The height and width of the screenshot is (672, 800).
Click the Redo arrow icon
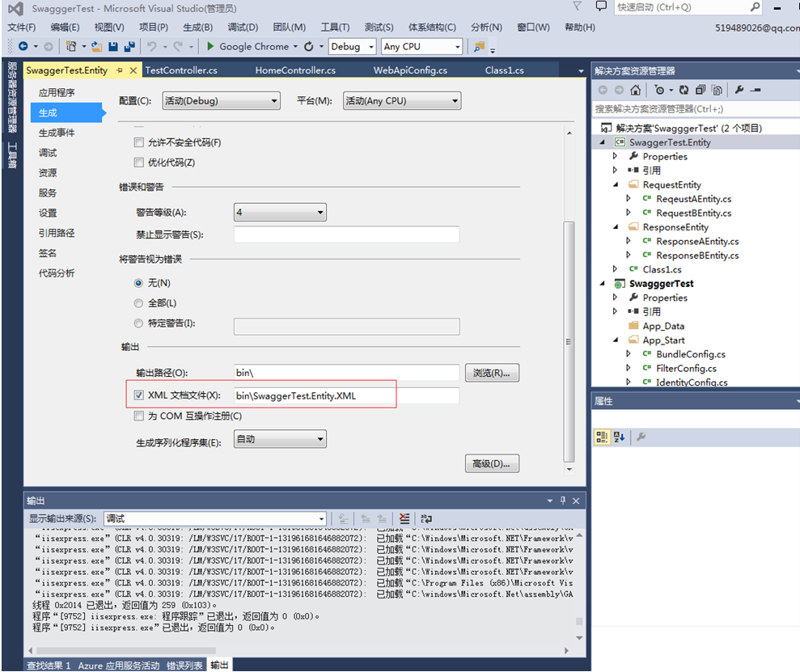[178, 46]
